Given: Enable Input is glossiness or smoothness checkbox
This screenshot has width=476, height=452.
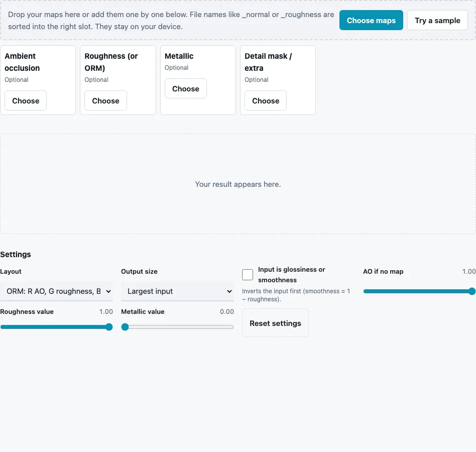Looking at the screenshot, I should [x=248, y=274].
